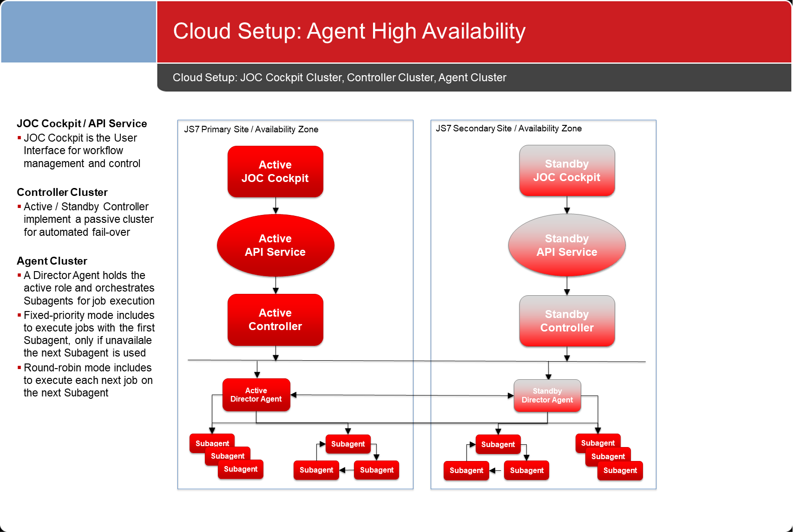Click the slide title 'Cloud Setup: Agent High Availability'
The width and height of the screenshot is (793, 532).
[x=349, y=32]
